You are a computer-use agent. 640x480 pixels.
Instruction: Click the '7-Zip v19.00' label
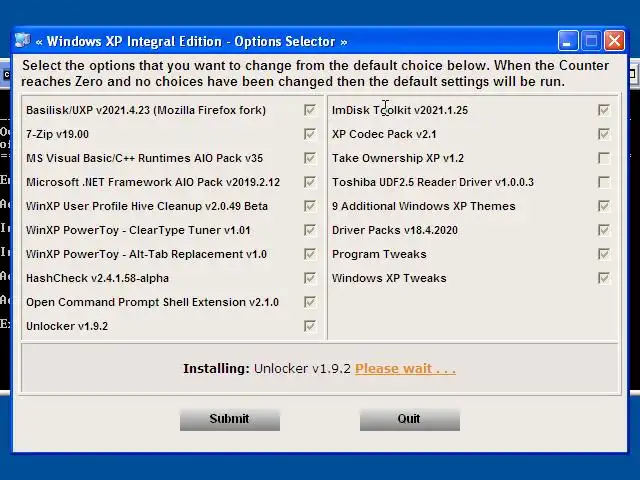click(57, 134)
